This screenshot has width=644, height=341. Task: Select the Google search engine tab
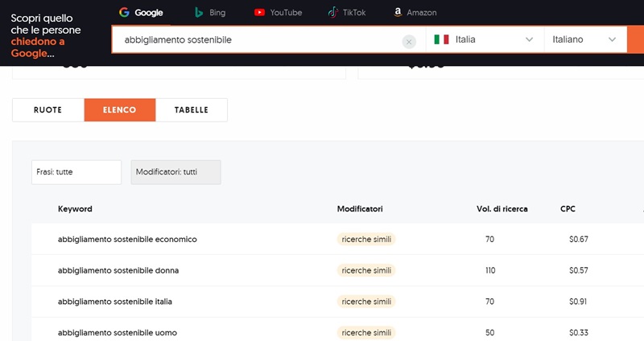pyautogui.click(x=142, y=13)
